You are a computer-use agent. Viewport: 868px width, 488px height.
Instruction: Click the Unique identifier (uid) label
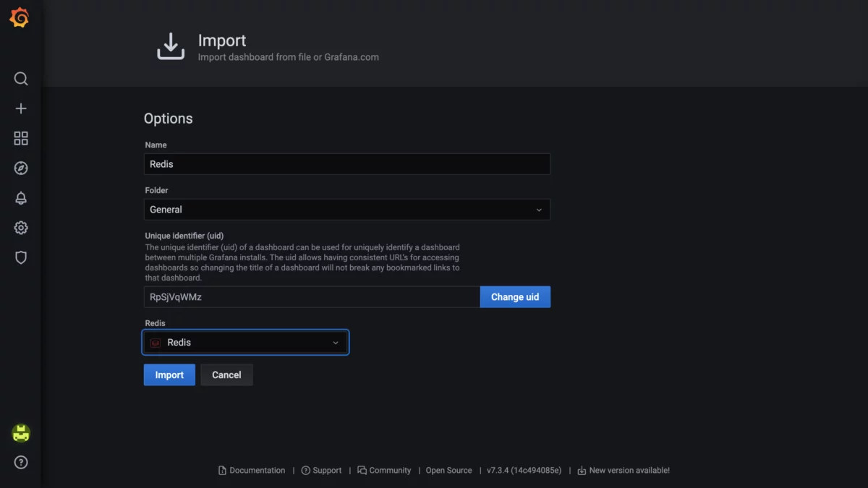184,236
